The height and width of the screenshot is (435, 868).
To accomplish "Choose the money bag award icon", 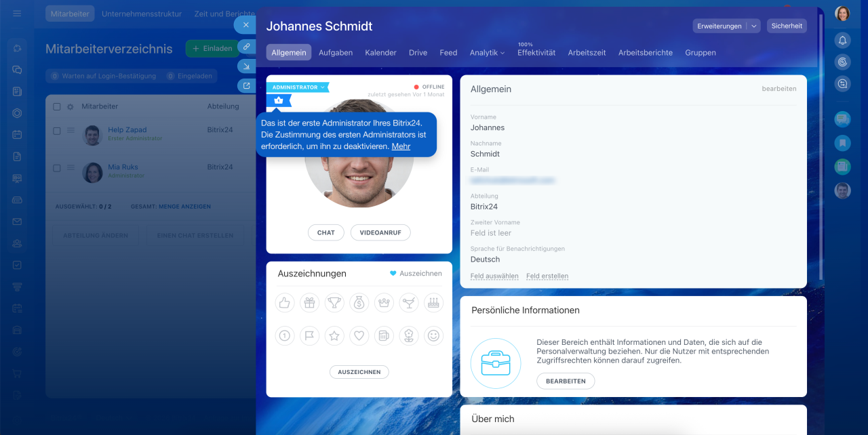I will (359, 303).
